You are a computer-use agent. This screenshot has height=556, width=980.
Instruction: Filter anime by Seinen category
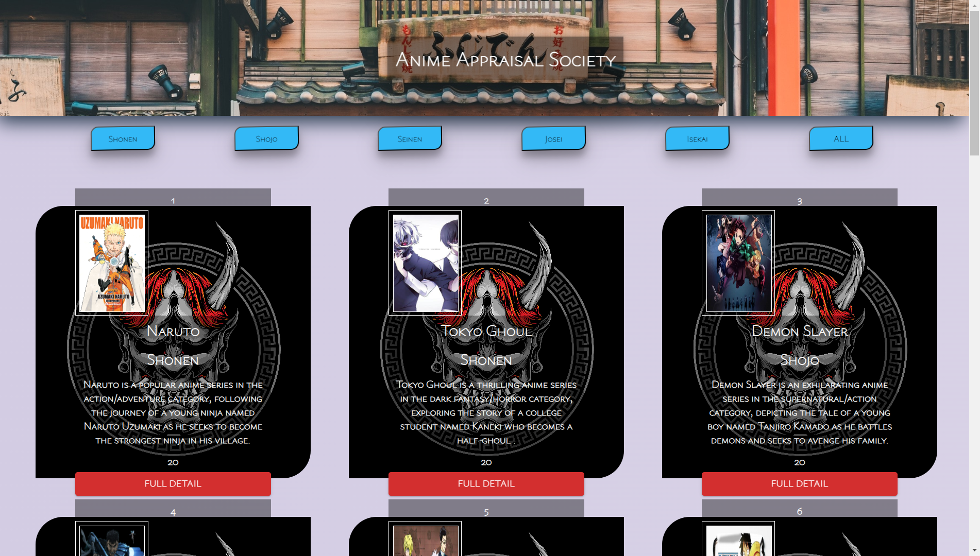[x=410, y=138]
